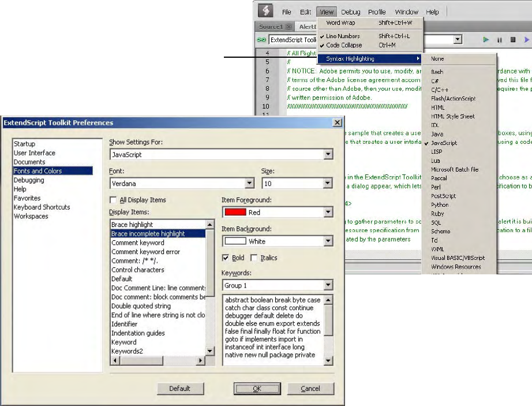Image resolution: width=532 pixels, height=406 pixels.
Task: Switch to the Source1 document tab
Action: 271,27
